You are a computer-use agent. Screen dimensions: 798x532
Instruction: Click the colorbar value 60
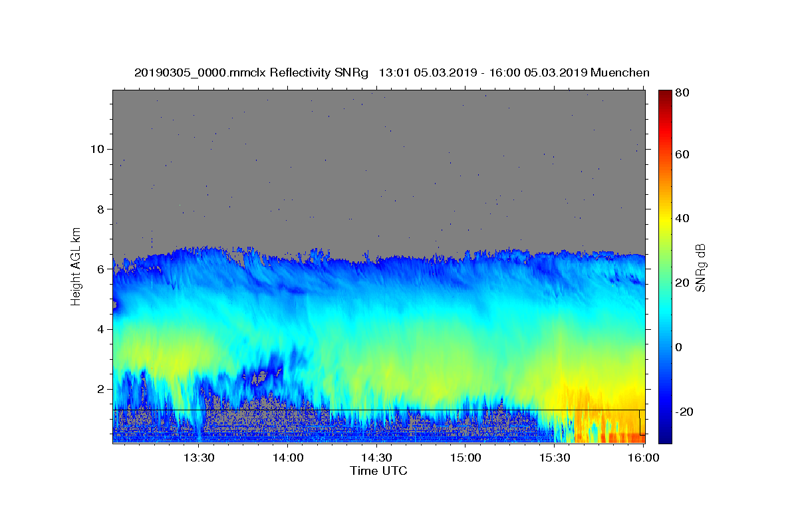[x=682, y=154]
